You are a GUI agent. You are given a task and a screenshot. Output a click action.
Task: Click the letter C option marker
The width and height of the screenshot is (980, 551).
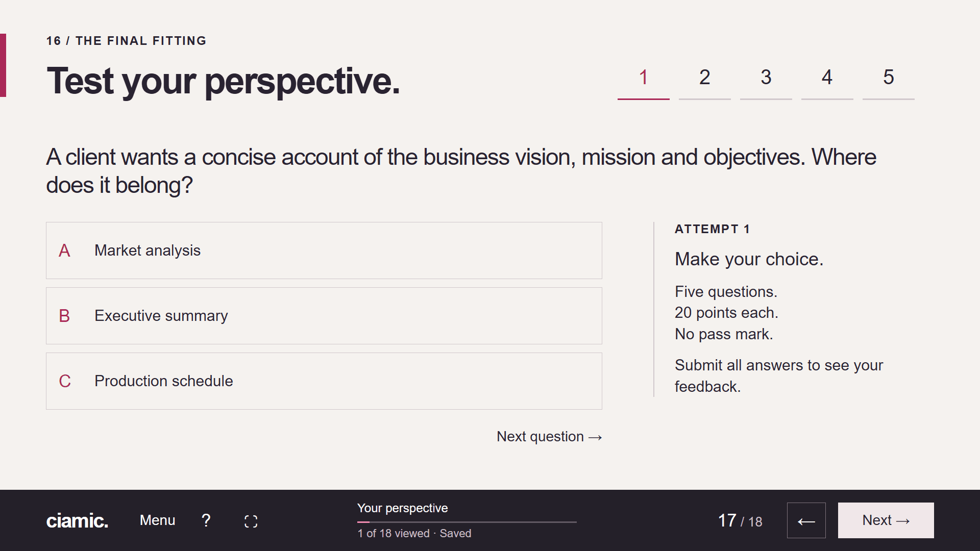(x=64, y=381)
